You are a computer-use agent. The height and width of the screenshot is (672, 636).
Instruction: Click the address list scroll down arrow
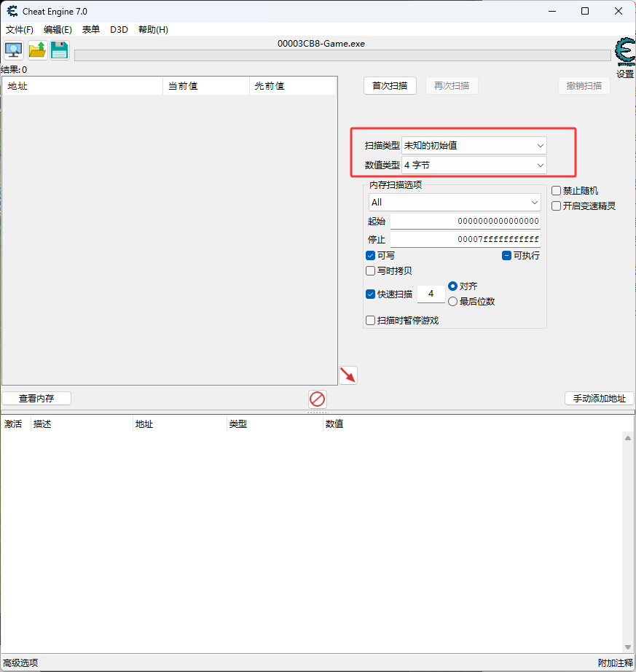pos(628,647)
